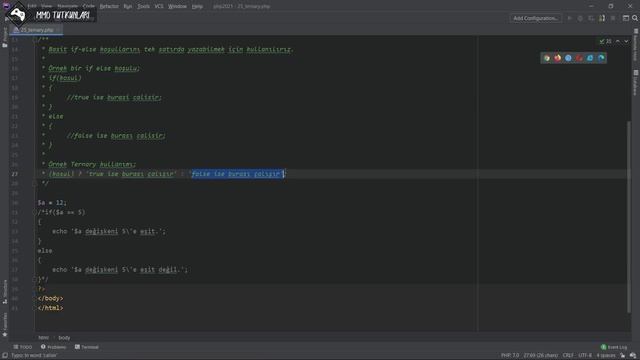Viewport: 640px width, 360px height.
Task: Click tool window toggle in bottom-left corner
Action: (x=4, y=356)
